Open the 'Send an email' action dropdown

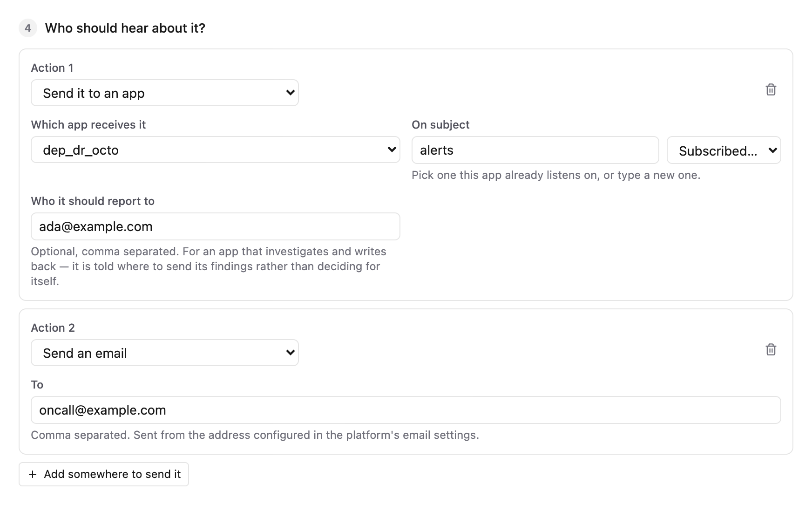coord(165,353)
